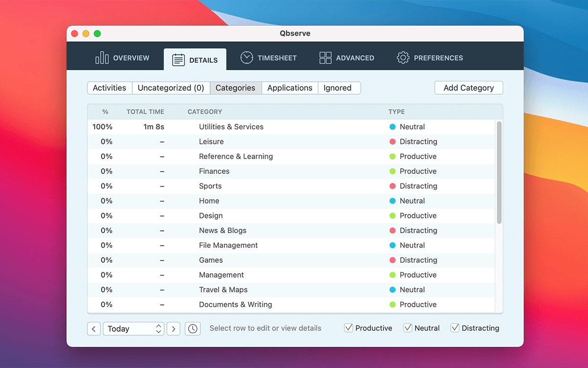Screen dimensions: 588x368
Task: Click the blue dot for Utilities & Services
Action: [392, 127]
